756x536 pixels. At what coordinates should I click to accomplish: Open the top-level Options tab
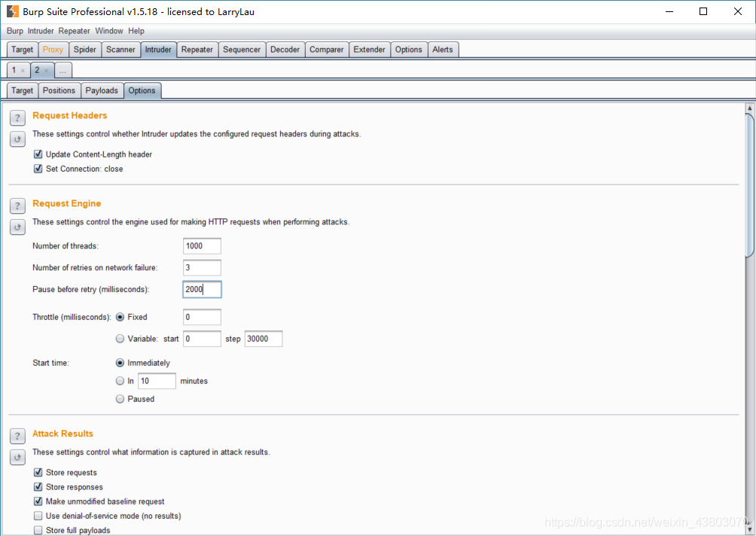click(408, 50)
